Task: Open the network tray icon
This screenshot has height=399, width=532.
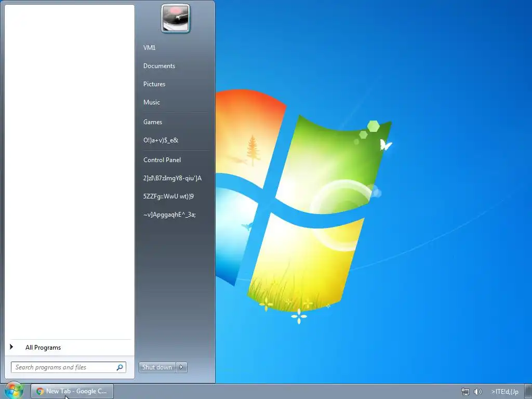Action: pos(465,392)
